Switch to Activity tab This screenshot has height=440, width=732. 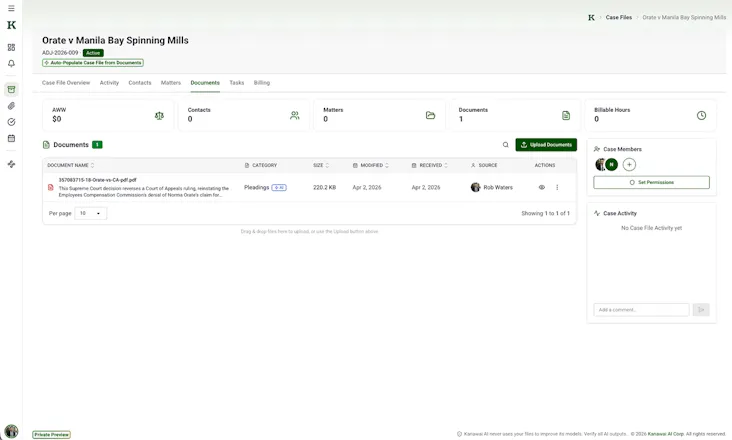(x=109, y=83)
